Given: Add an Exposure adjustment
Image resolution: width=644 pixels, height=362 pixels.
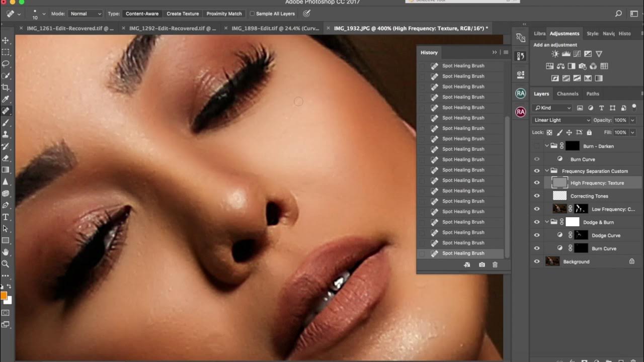Looking at the screenshot, I should click(588, 54).
